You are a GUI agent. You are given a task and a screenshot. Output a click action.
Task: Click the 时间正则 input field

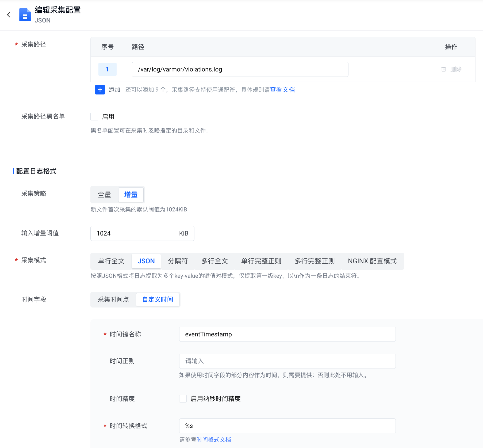287,361
